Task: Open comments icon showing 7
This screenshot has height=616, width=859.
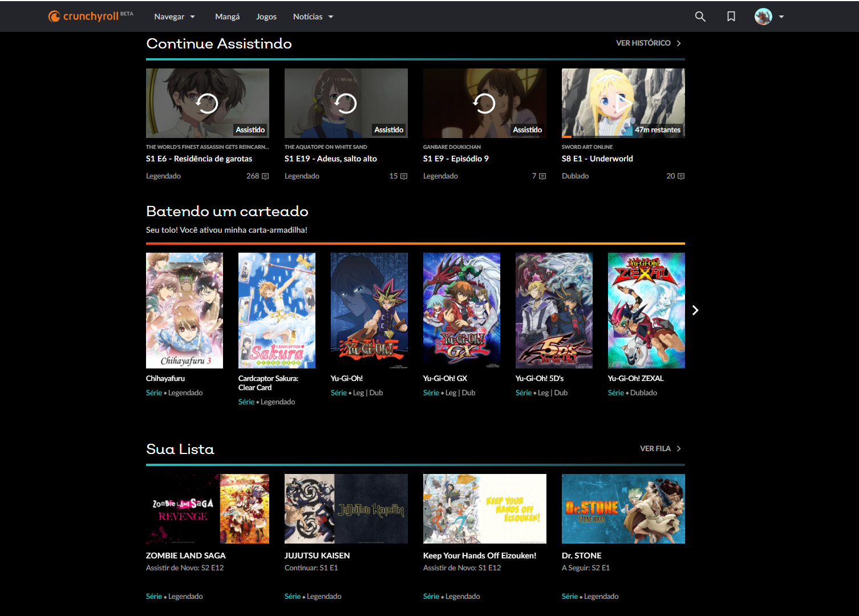Action: point(542,176)
